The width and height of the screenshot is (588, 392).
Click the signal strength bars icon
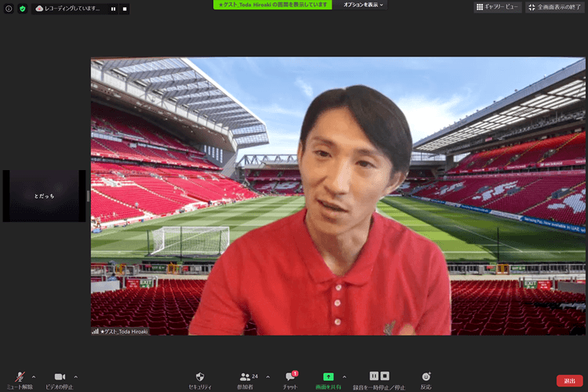(95, 331)
